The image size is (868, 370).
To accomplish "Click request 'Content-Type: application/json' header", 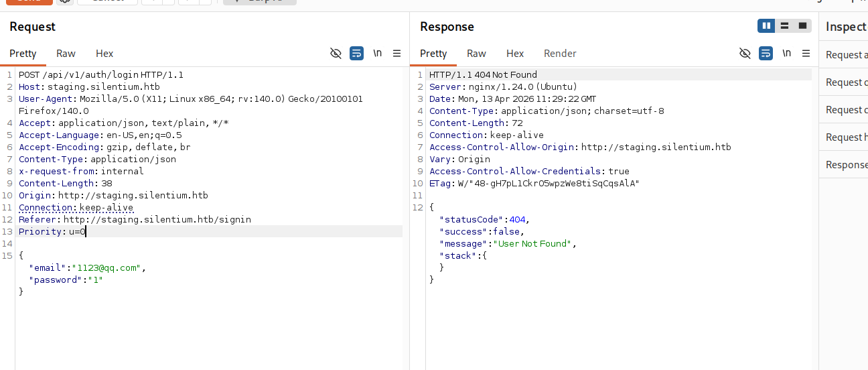I will point(98,160).
